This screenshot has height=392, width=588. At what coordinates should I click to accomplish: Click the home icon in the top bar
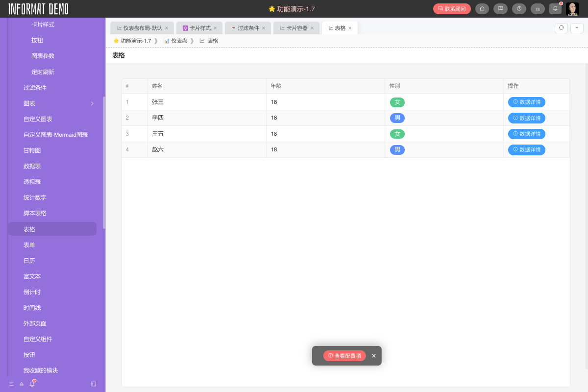click(x=482, y=9)
